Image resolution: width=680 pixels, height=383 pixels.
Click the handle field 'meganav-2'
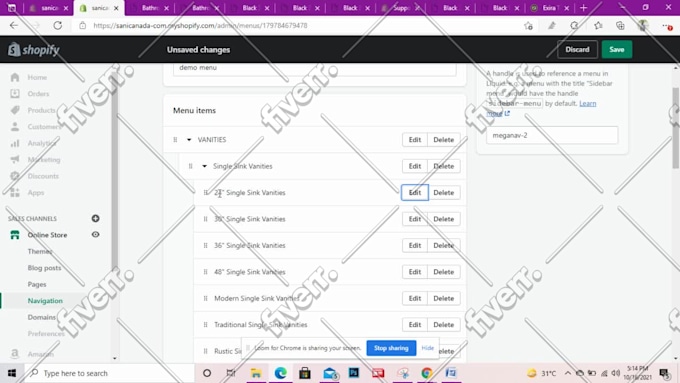tap(552, 135)
